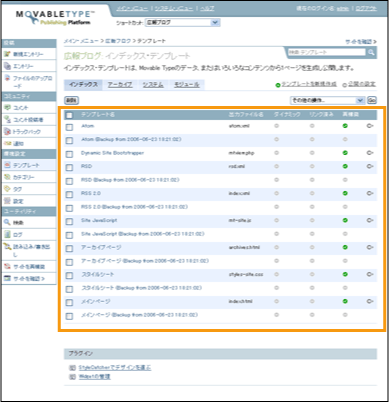This screenshot has width=389, height=402.
Task: Click the template search input field
Action: coord(327,52)
